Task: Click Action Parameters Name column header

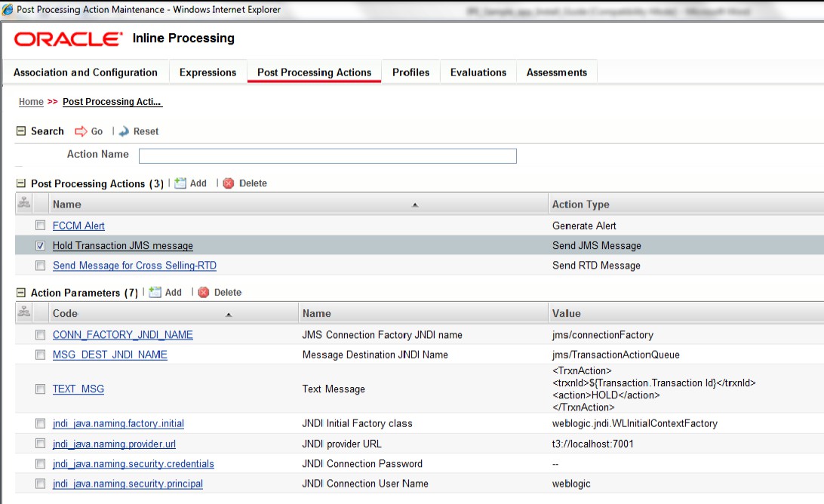Action: pos(316,313)
